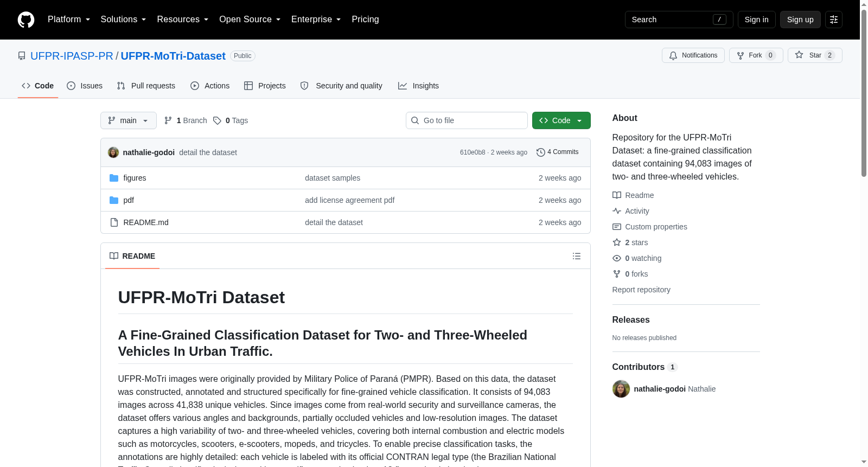Click the magnifier icon in Go to file

coord(415,120)
